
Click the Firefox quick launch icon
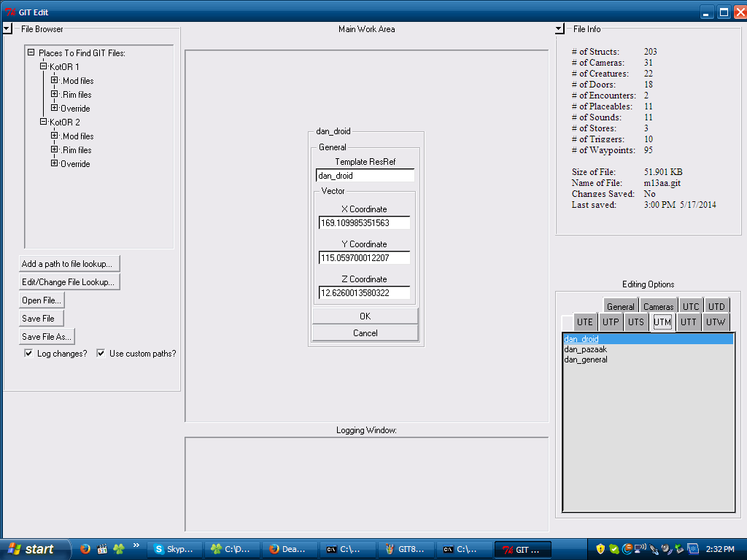pos(85,548)
